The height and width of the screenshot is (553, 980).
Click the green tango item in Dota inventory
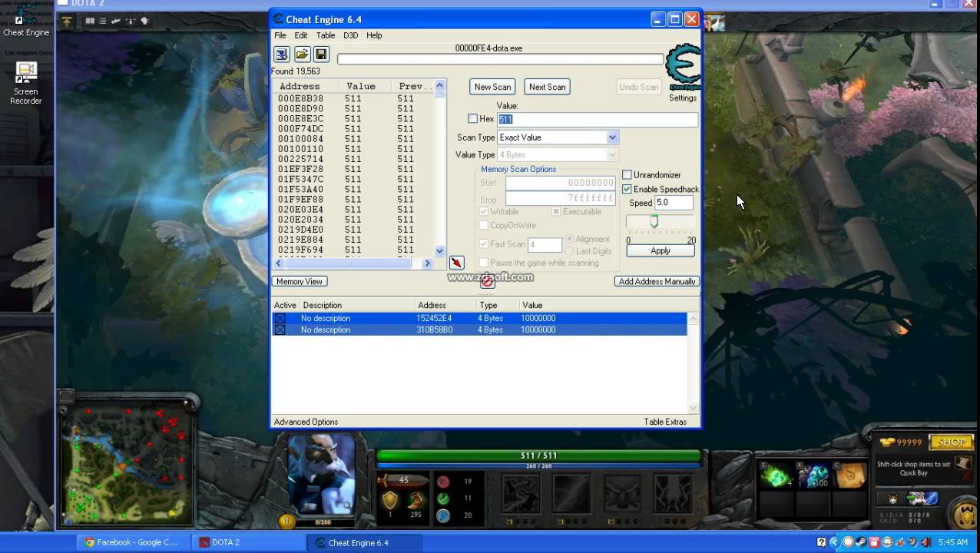(776, 476)
